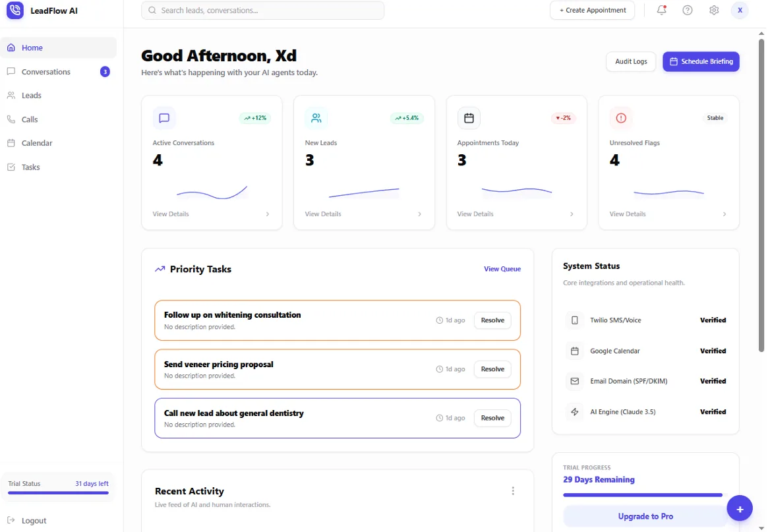This screenshot has height=532, width=768.
Task: Click the -2% trend badge
Action: [x=563, y=118]
